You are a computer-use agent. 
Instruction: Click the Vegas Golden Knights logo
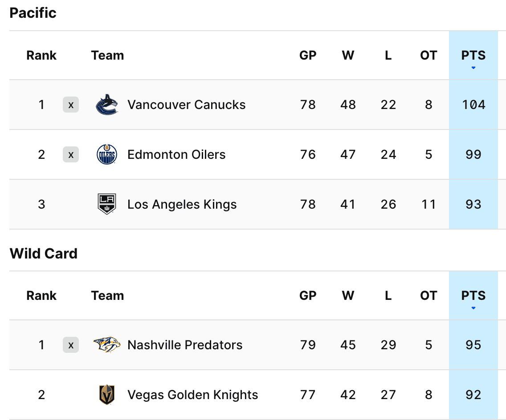tap(107, 395)
